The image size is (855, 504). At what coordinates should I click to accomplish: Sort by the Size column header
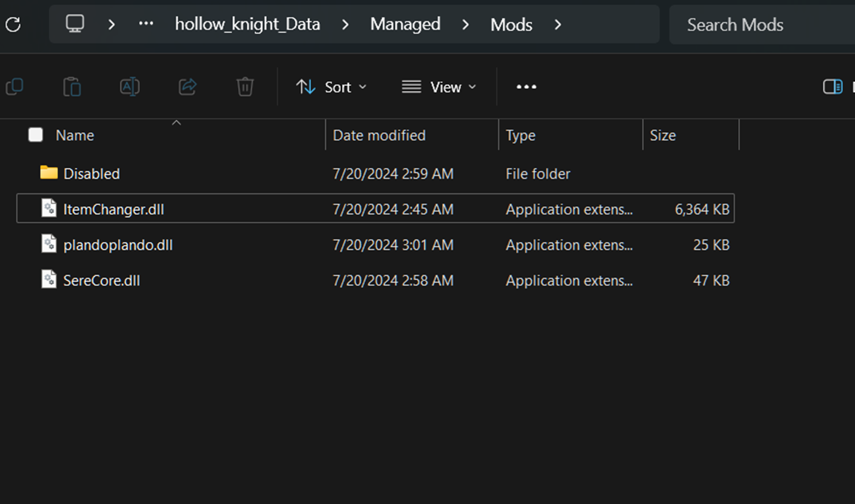(x=663, y=136)
